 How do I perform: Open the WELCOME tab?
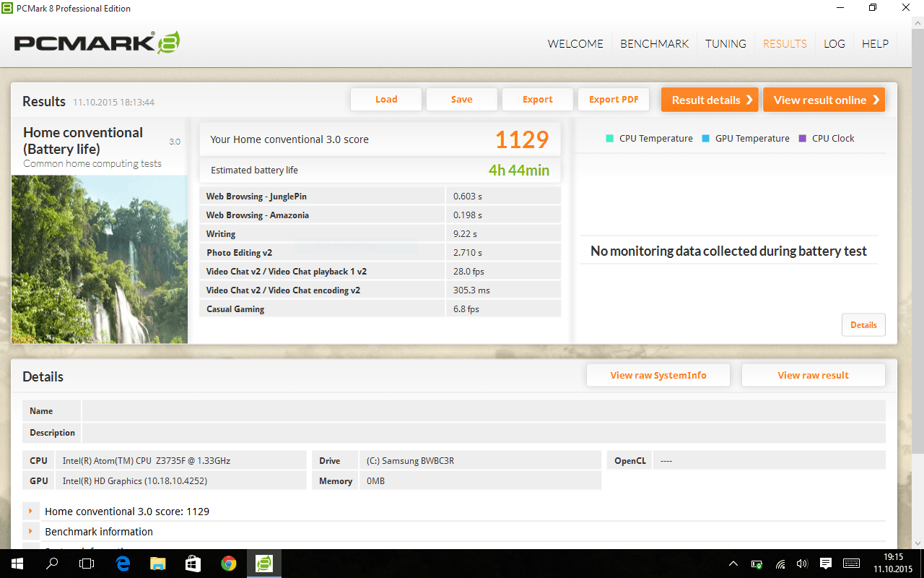click(575, 43)
